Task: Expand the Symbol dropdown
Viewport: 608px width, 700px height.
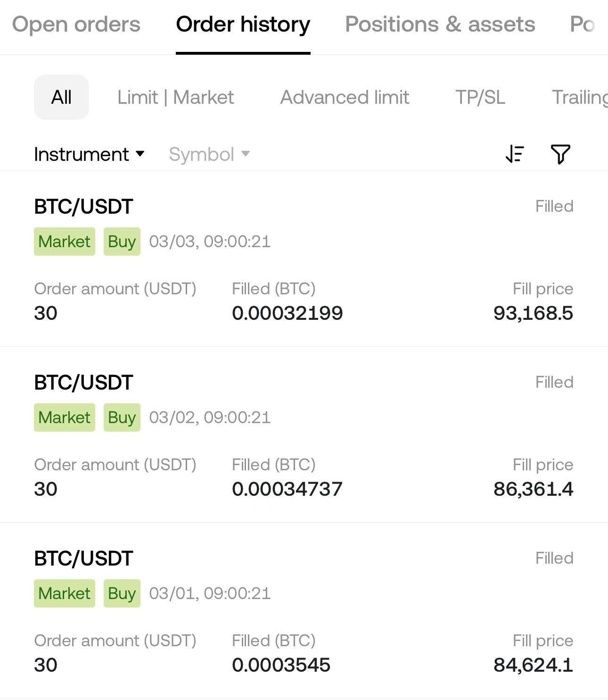Action: (209, 154)
